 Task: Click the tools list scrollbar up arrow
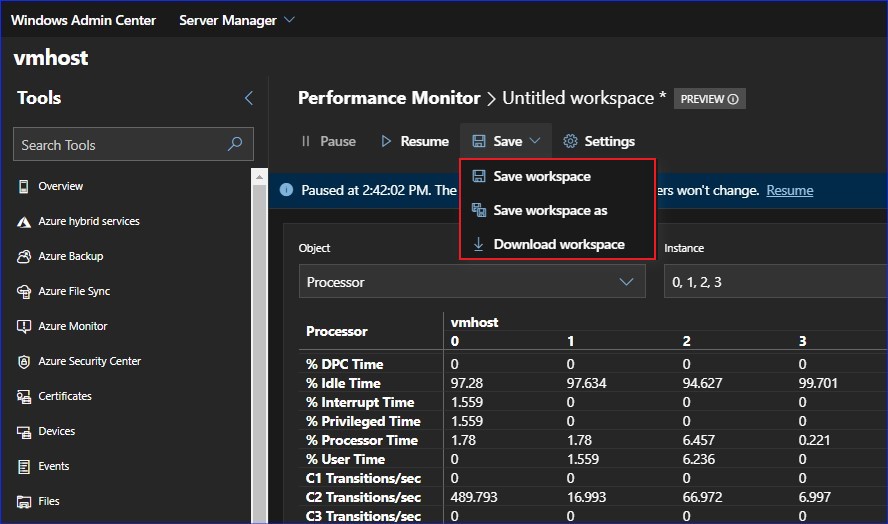(259, 177)
